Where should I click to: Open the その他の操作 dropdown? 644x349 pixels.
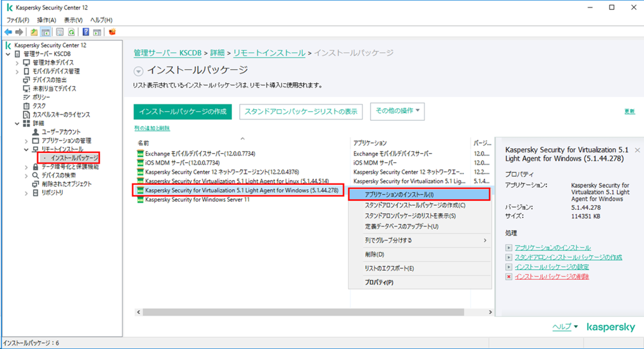(x=397, y=111)
